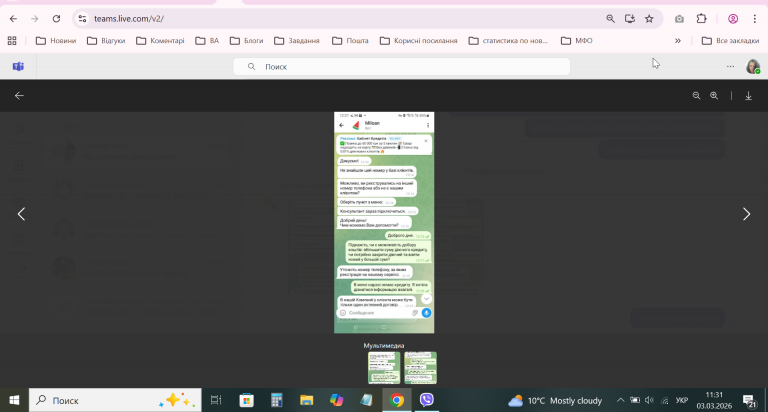Switch the УКР keyboard language
The image size is (768, 412).
point(682,400)
